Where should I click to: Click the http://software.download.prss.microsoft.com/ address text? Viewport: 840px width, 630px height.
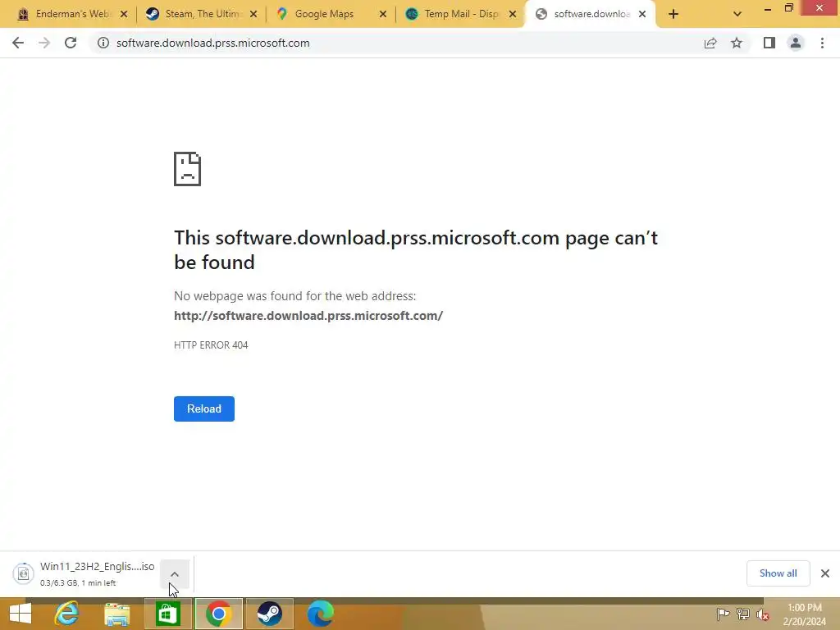click(308, 316)
